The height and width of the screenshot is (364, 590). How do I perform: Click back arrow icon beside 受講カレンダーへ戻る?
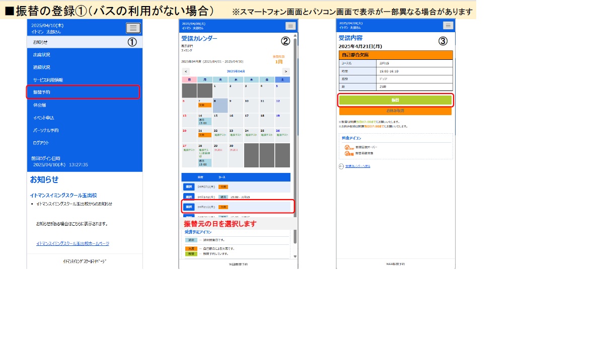tap(341, 166)
